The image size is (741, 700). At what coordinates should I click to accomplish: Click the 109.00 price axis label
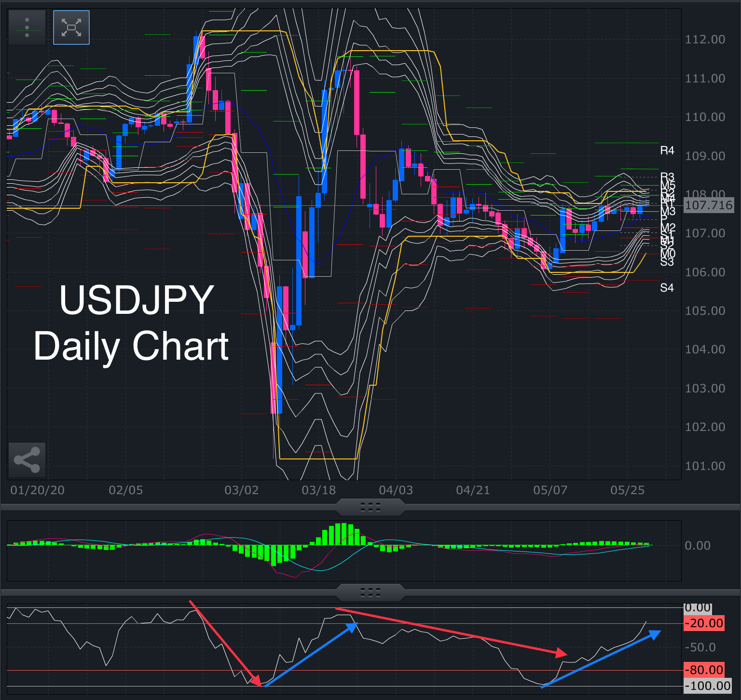tap(705, 156)
